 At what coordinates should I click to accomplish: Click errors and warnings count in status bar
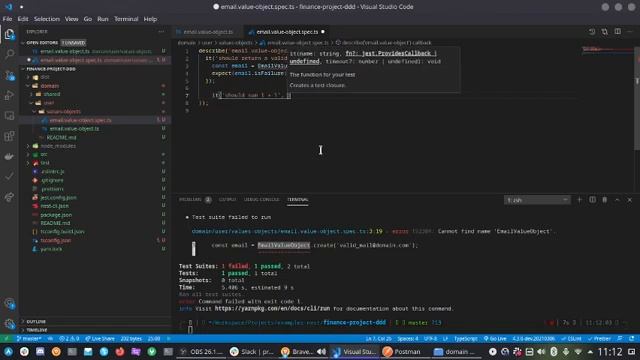69,339
